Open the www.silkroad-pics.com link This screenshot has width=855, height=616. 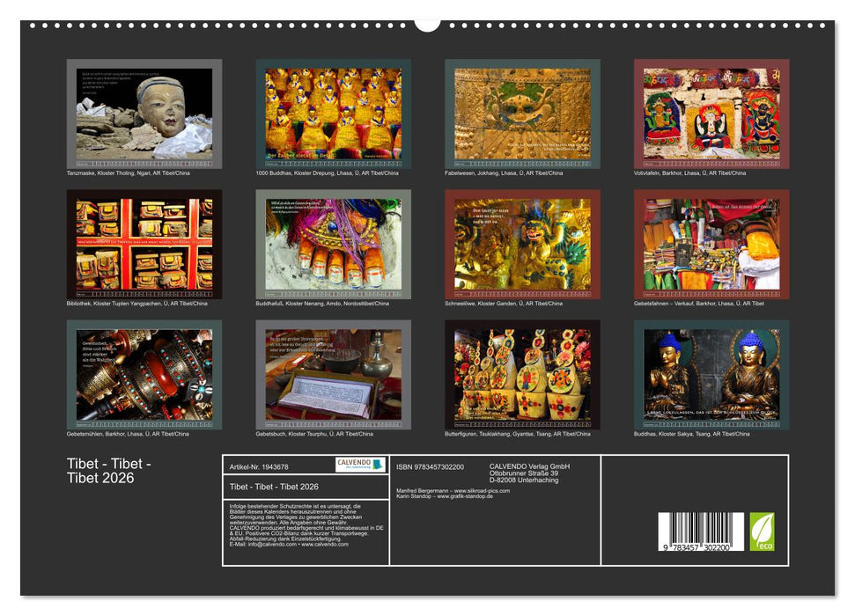click(483, 490)
